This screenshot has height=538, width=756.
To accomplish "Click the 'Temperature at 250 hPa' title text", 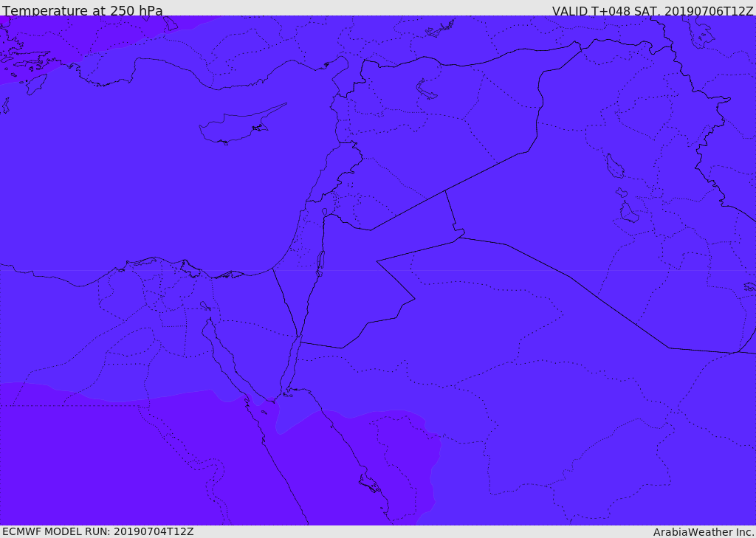I will tap(83, 10).
